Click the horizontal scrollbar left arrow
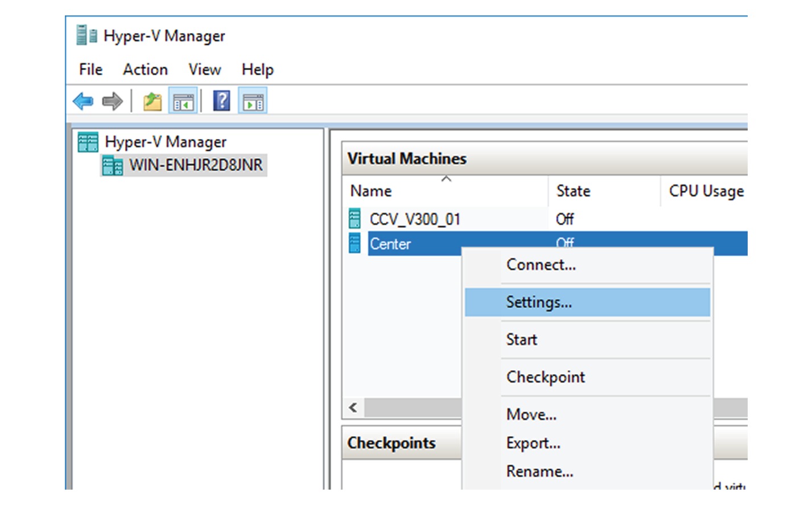Image resolution: width=812 pixels, height=505 pixels. pyautogui.click(x=352, y=408)
